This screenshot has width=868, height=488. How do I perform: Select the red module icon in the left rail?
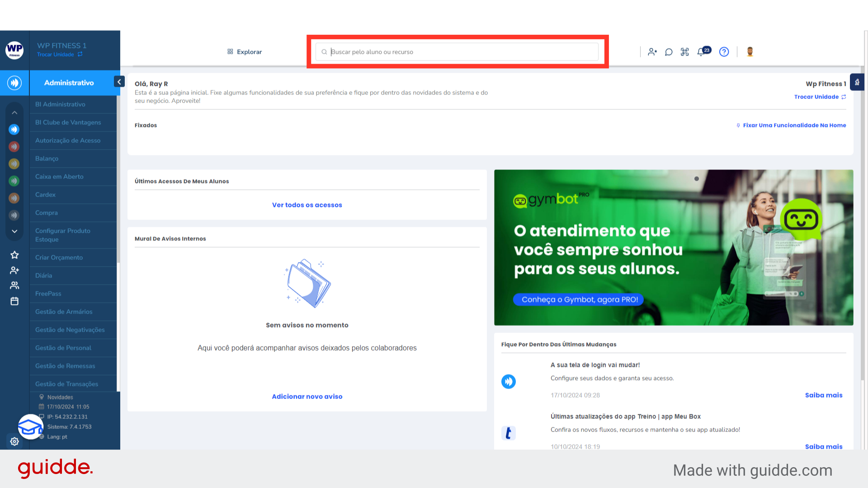click(14, 146)
